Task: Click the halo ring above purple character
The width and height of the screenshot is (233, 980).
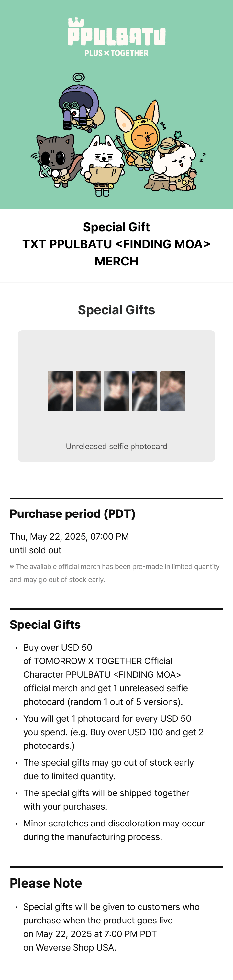Action: coord(79,77)
